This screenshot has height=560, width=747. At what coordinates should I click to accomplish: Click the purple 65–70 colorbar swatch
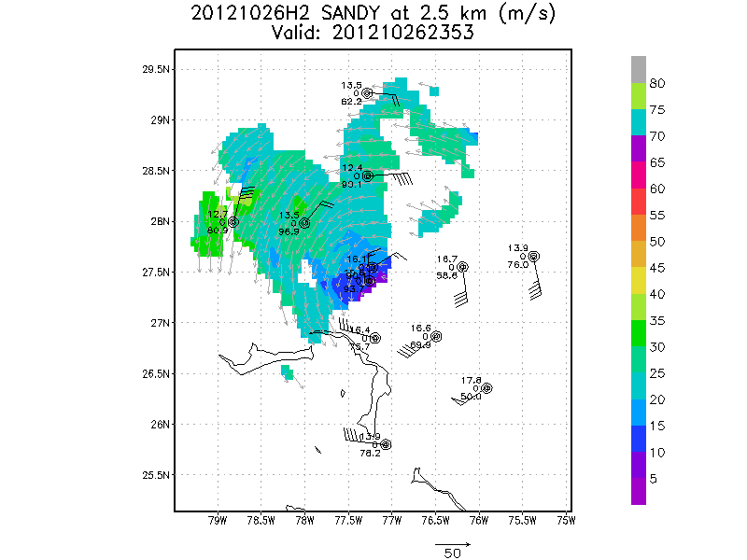click(639, 149)
